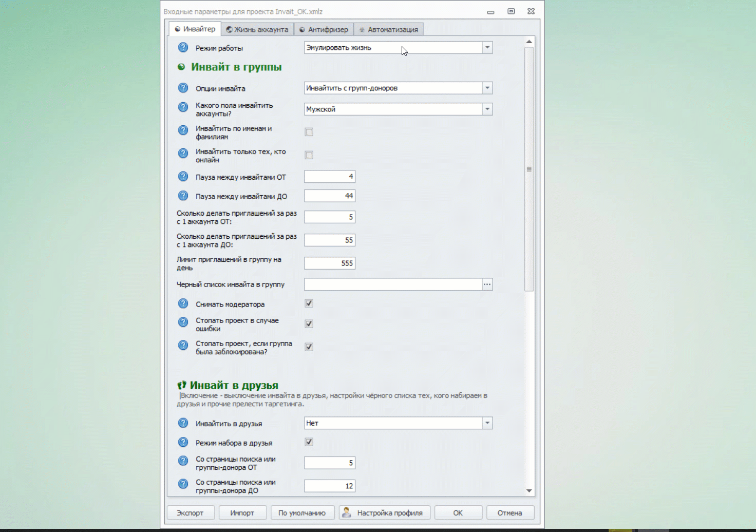Open the Жизнь аккаунта tab
756x532 pixels.
(x=257, y=29)
